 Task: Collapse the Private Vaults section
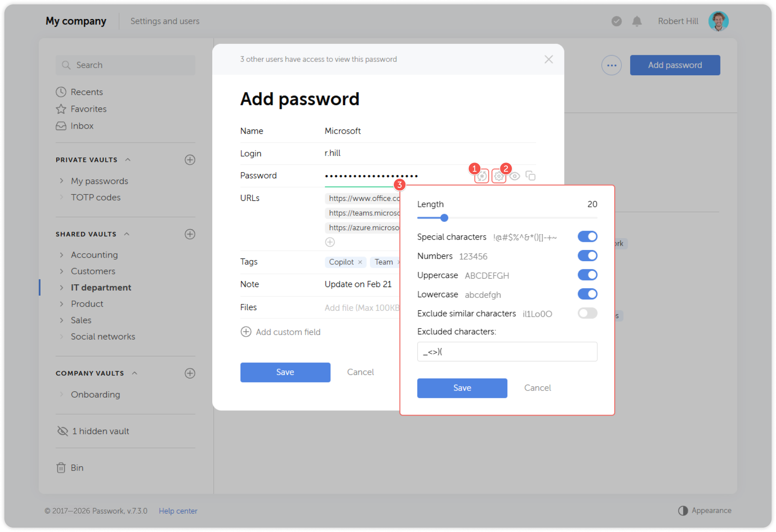(x=128, y=160)
